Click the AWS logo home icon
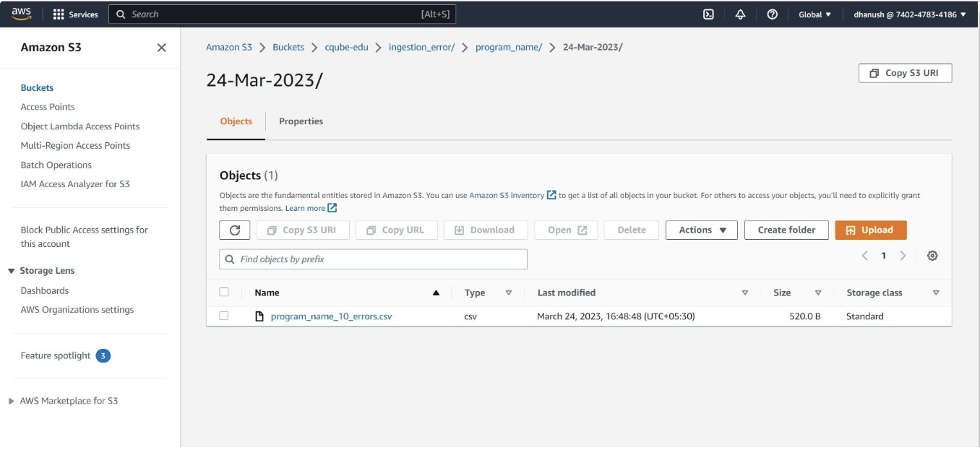 point(22,14)
